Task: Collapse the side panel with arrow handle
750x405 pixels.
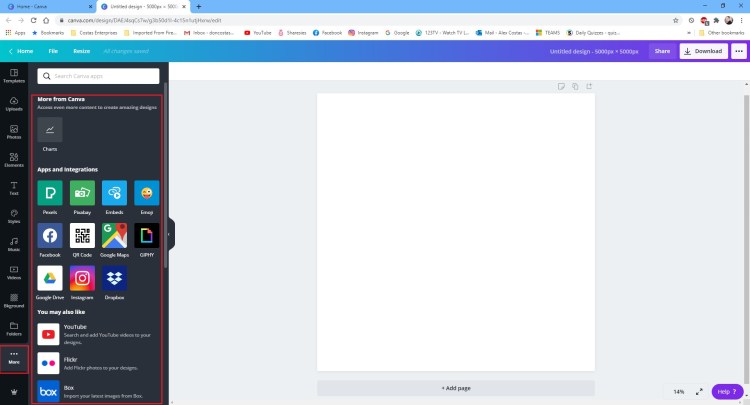Action: 169,234
